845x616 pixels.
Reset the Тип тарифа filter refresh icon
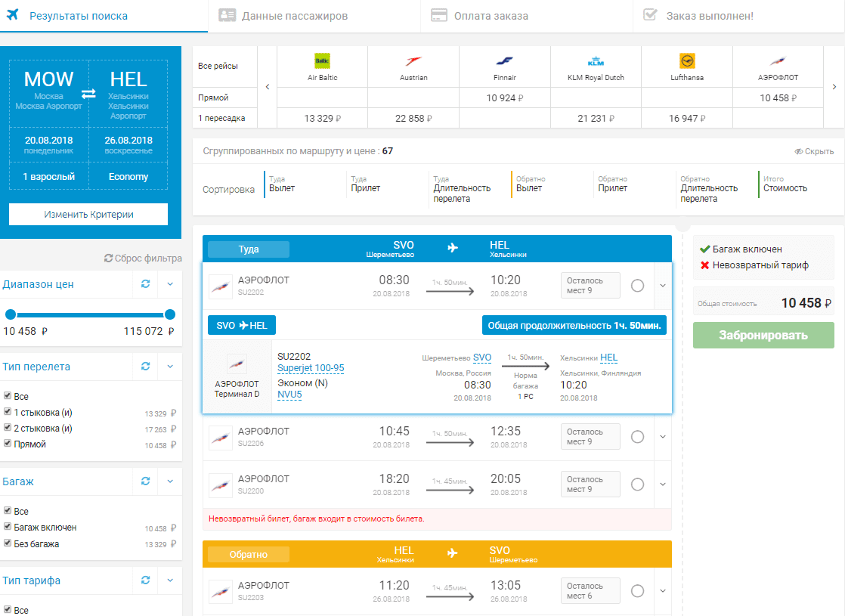click(x=146, y=580)
